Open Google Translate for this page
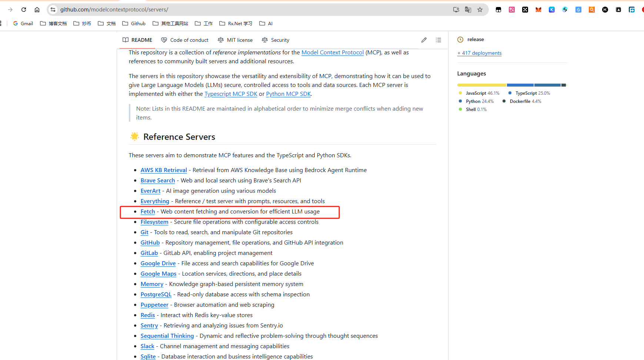Screen dimensions: 644x360 (468, 10)
